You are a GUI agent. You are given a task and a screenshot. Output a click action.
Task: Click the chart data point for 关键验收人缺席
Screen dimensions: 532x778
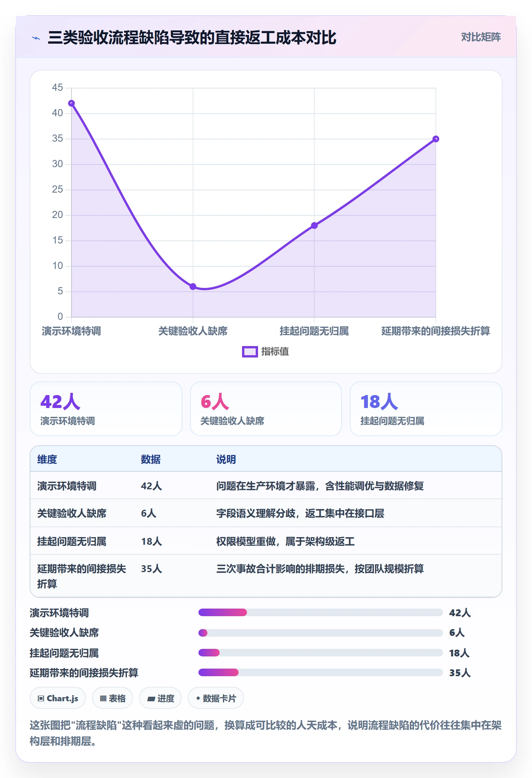click(x=193, y=286)
